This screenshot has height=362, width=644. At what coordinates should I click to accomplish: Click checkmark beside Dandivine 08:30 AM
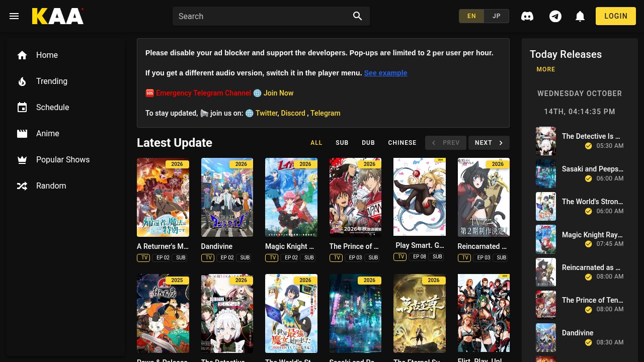pos(588,342)
